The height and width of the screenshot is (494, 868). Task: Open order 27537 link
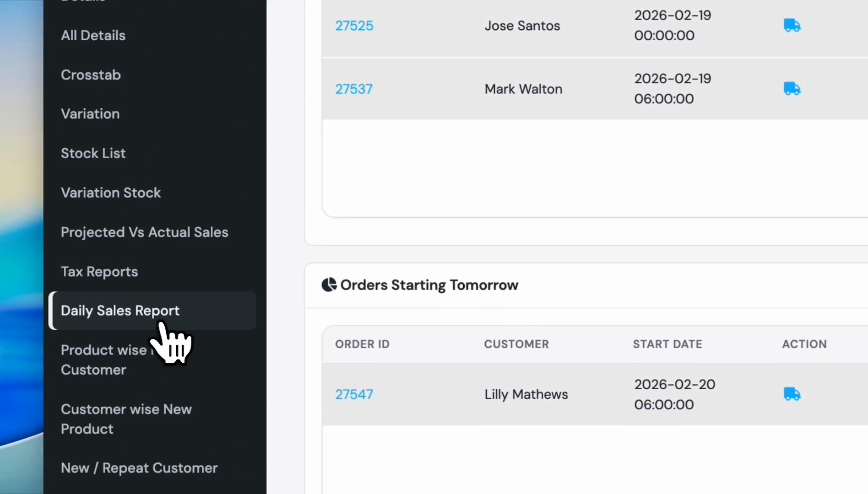pyautogui.click(x=353, y=89)
